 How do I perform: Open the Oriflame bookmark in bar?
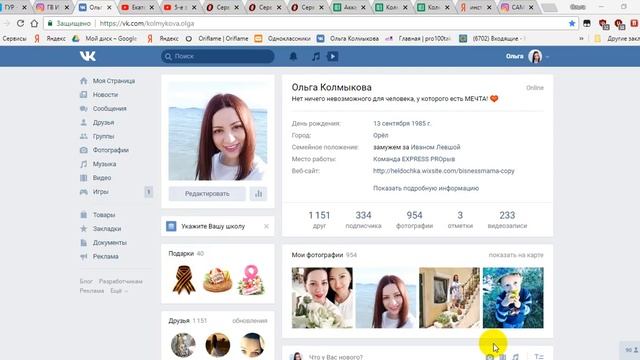click(x=217, y=38)
